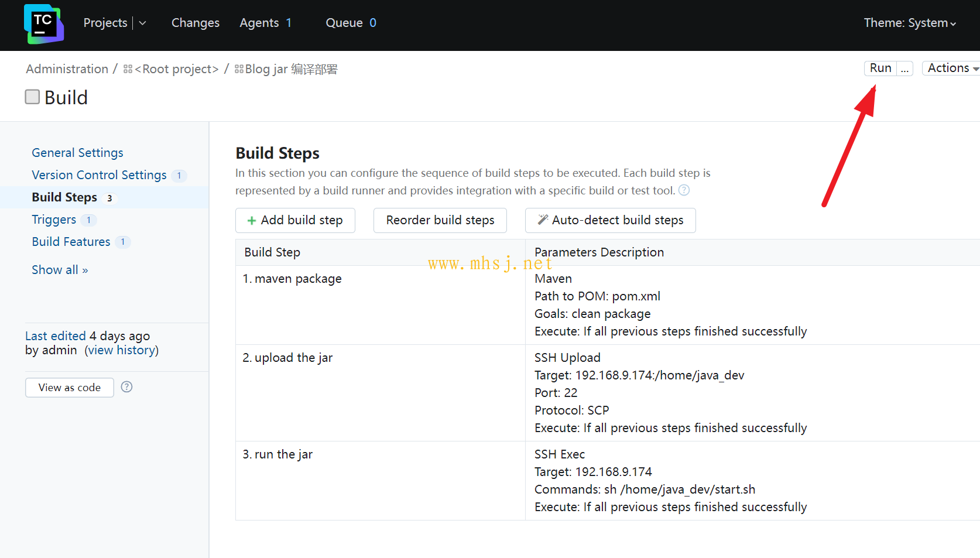
Task: Open the Agents page
Action: coord(259,23)
